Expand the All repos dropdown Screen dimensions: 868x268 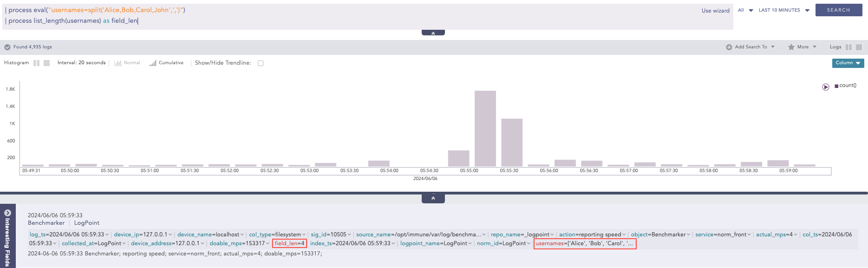[745, 10]
